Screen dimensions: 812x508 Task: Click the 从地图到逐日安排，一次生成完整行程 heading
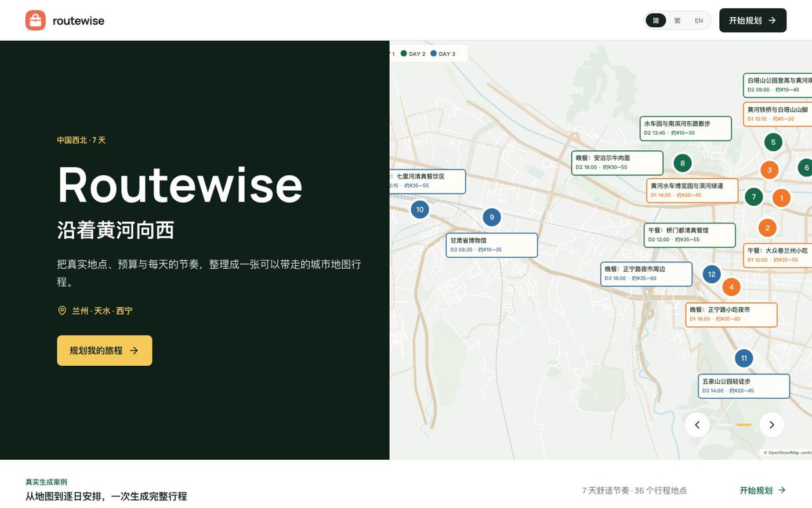pos(106,496)
